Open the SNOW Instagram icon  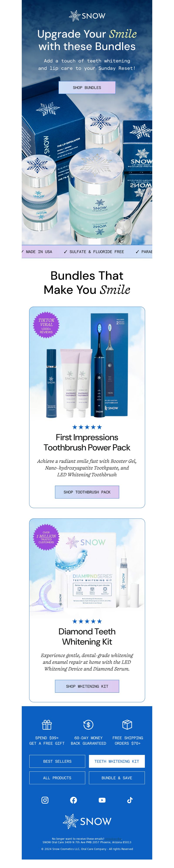point(45,800)
